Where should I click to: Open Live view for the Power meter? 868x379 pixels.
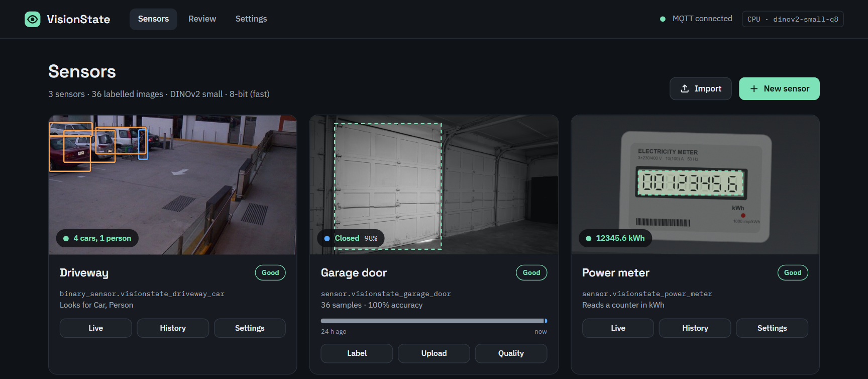[618, 328]
